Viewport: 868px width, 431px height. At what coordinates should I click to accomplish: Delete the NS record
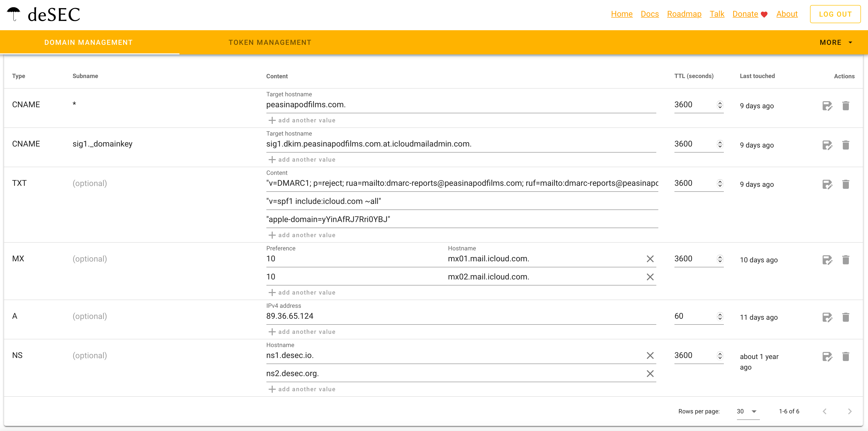846,357
